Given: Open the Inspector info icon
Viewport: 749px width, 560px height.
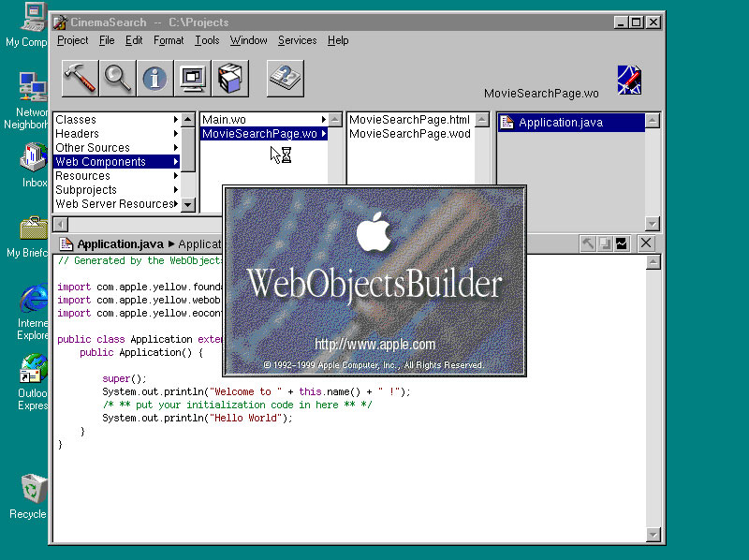Looking at the screenshot, I should point(155,78).
